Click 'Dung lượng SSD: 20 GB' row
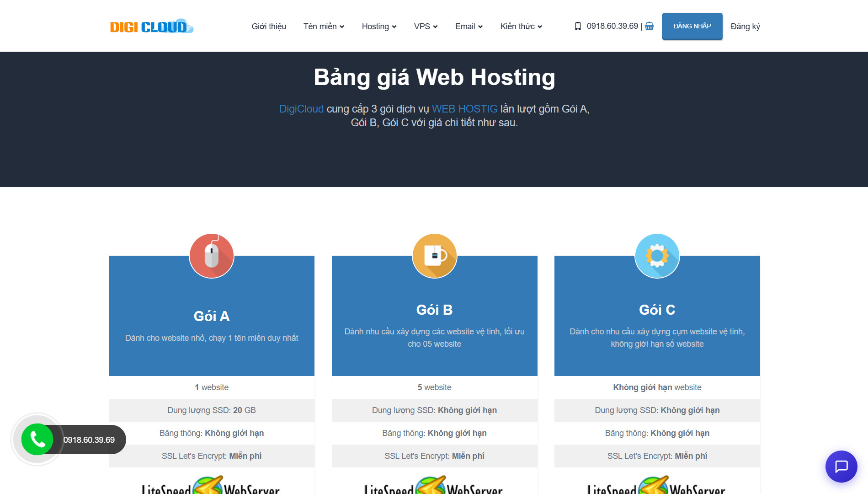This screenshot has height=494, width=868. tap(212, 410)
